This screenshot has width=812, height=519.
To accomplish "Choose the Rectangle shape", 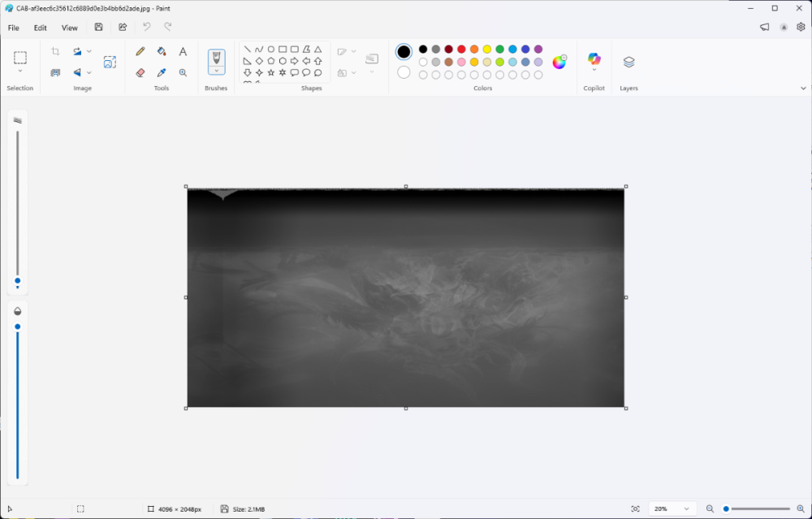I will [283, 50].
